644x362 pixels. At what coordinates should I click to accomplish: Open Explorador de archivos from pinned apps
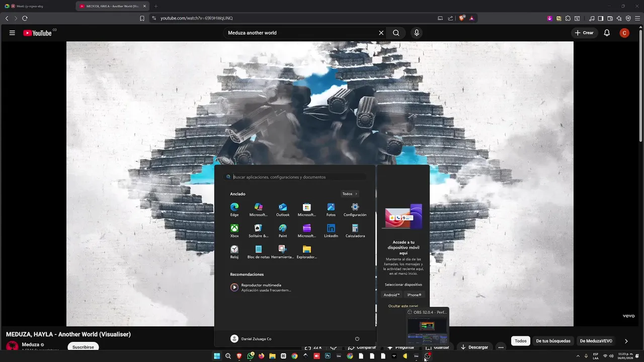[x=307, y=252]
